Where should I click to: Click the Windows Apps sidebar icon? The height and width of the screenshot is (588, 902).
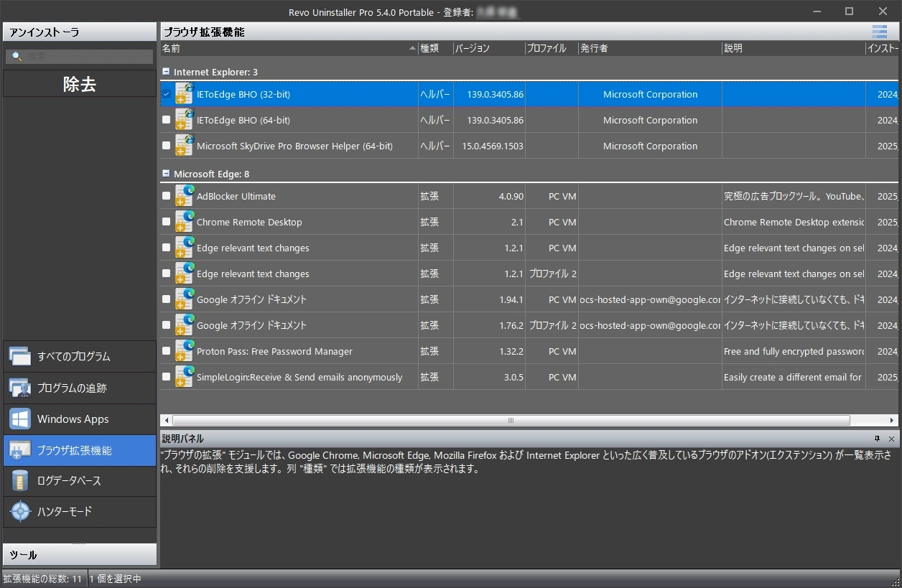pyautogui.click(x=20, y=419)
